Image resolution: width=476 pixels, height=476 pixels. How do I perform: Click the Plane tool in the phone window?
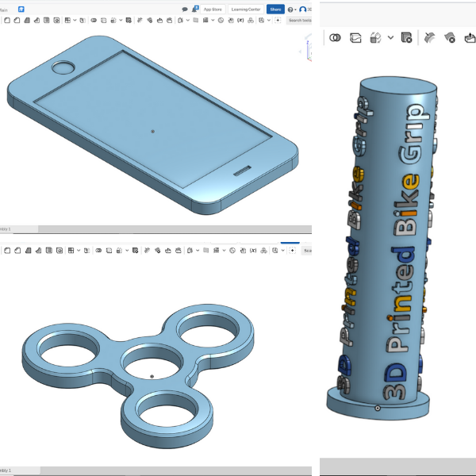pos(196,21)
